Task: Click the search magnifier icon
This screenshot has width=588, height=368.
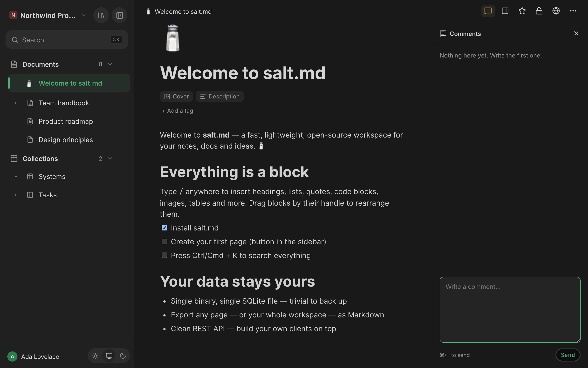Action: coord(15,40)
